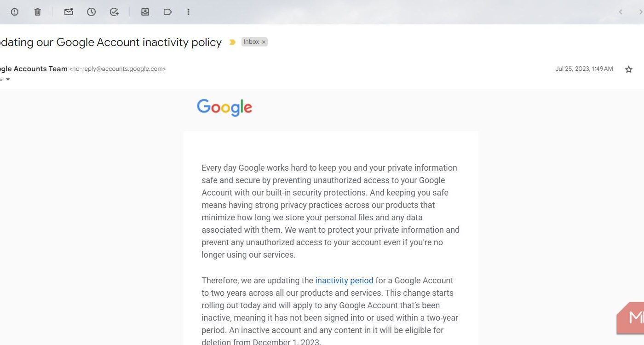
Task: Open the inactivity period link
Action: (x=344, y=281)
